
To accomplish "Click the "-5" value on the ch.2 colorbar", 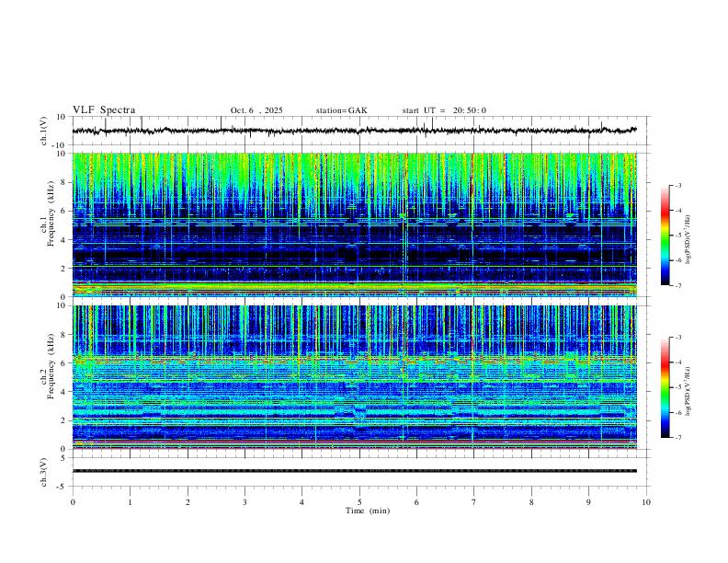I will (678, 387).
